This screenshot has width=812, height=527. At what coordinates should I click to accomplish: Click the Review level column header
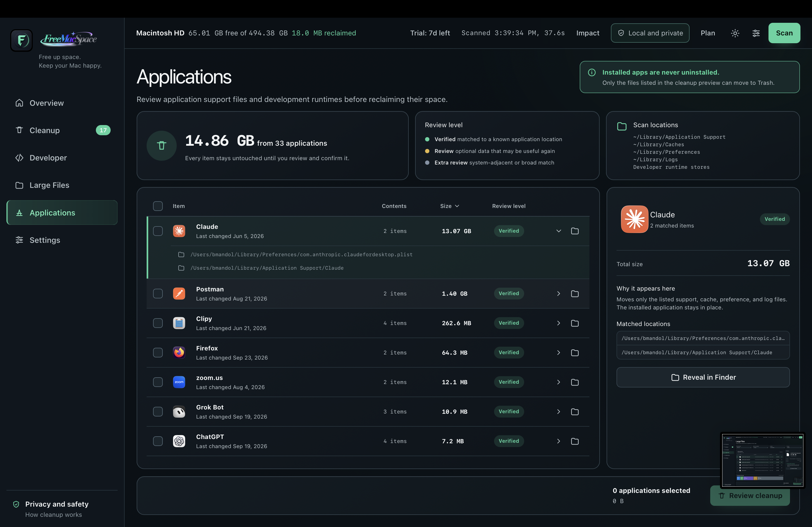coord(509,206)
